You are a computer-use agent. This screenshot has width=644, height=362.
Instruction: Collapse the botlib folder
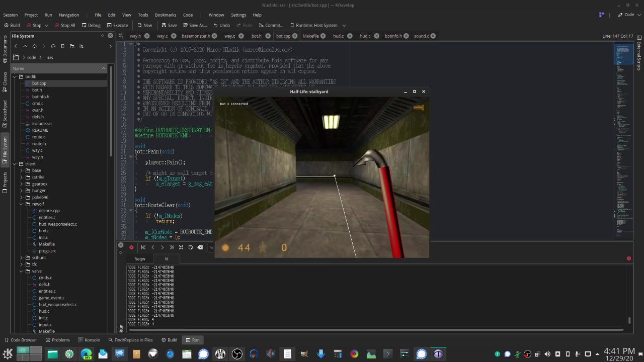coord(15,77)
